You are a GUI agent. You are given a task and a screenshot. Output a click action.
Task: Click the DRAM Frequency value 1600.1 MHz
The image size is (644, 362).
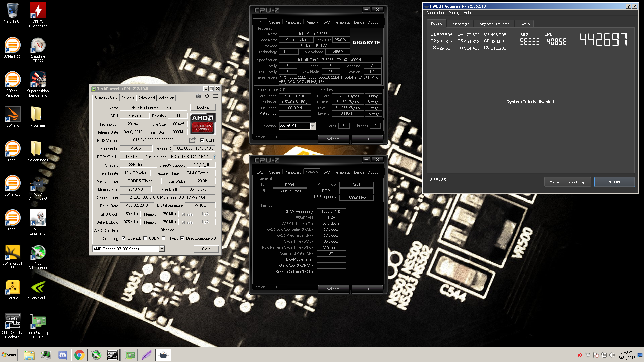[331, 211]
